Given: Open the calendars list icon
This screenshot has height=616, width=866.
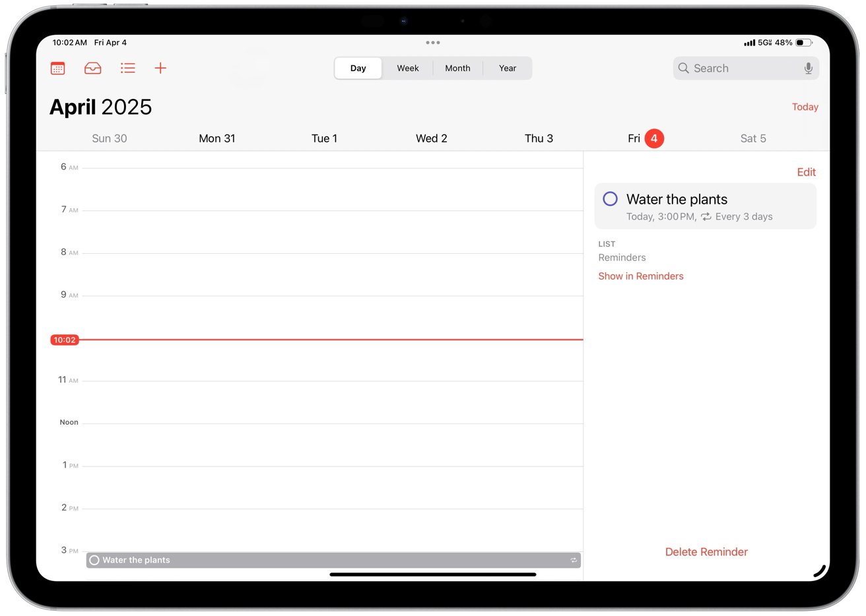Looking at the screenshot, I should click(x=58, y=68).
